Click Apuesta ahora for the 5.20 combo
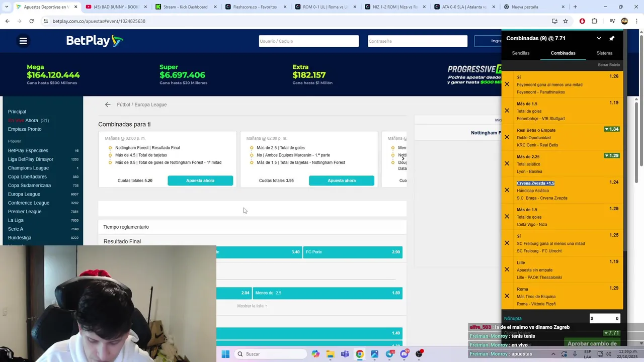The image size is (644, 362). [x=200, y=180]
